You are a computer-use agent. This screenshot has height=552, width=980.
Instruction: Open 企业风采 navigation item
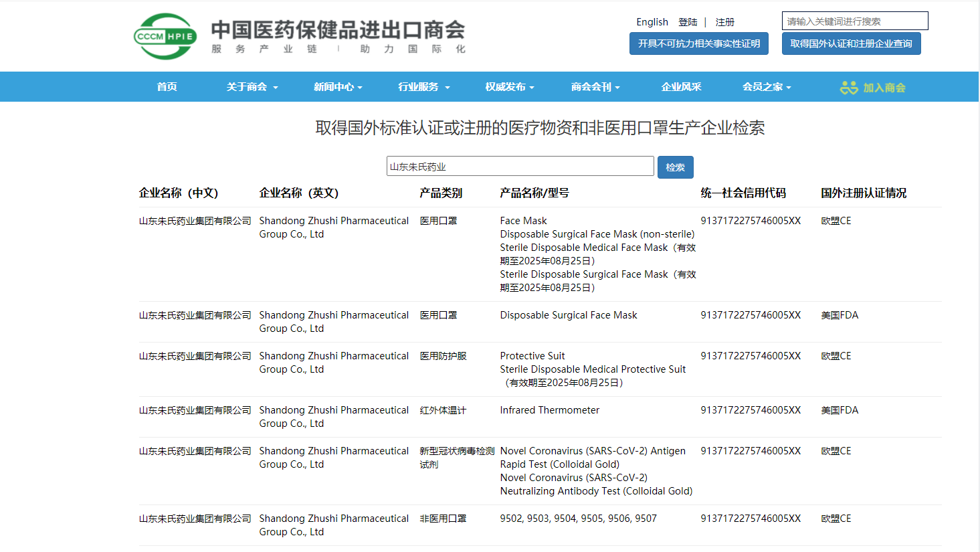[681, 87]
